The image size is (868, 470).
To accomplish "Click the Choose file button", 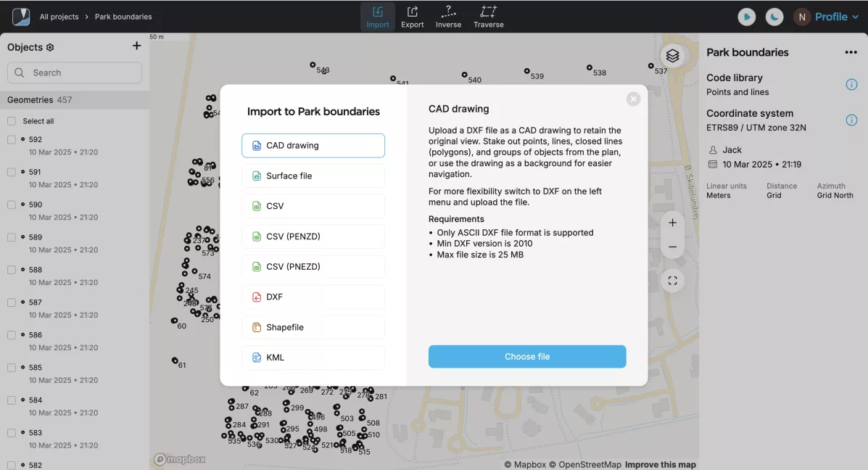I will coord(527,357).
